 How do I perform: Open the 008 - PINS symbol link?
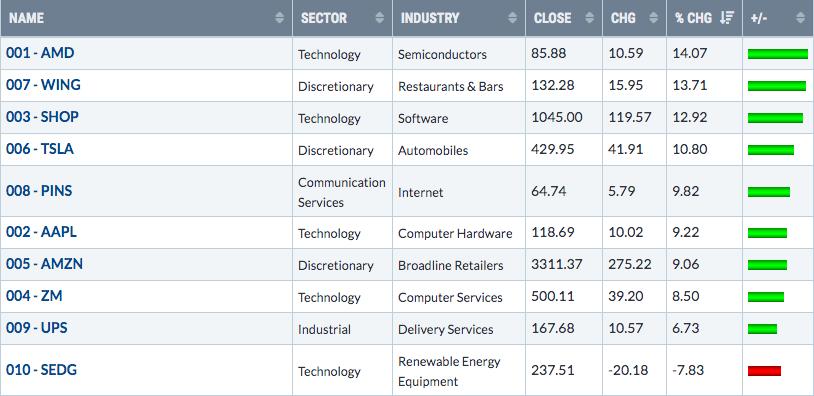point(39,191)
